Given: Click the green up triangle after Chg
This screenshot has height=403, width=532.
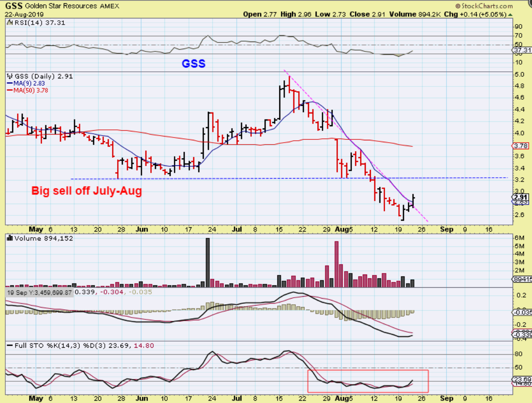Looking at the screenshot, I should coord(510,15).
